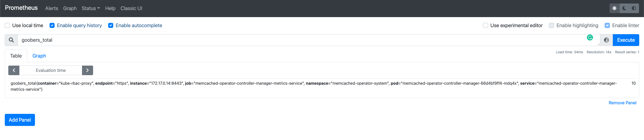Click the goobers_total query input field

(x=302, y=40)
